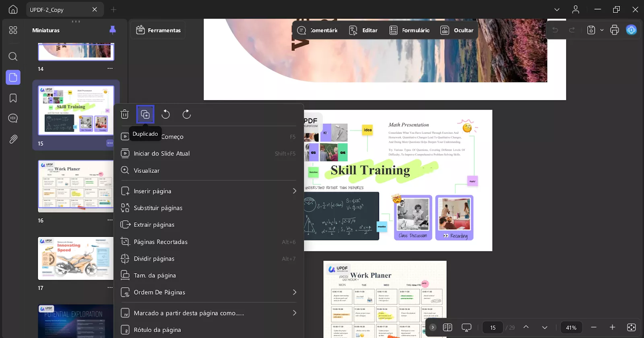
Task: Open the thumbnails grid view icon
Action: click(x=13, y=30)
